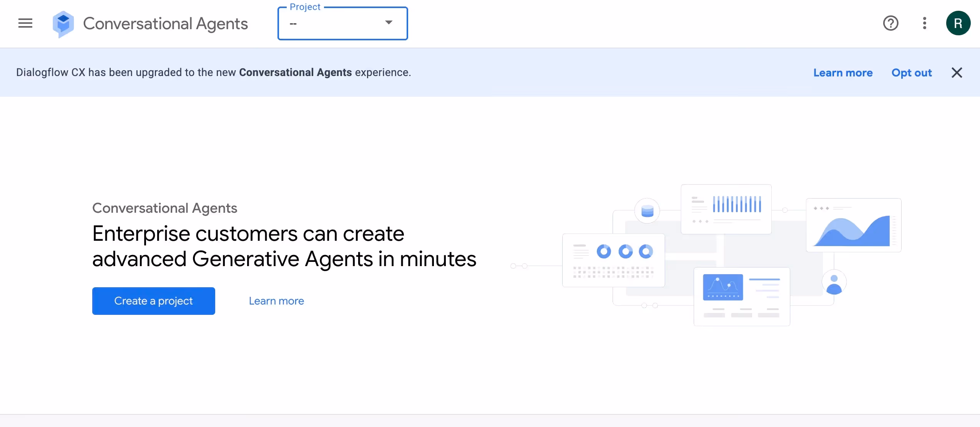Click the line graph illustration card
The height and width of the screenshot is (427, 980).
coord(741,296)
